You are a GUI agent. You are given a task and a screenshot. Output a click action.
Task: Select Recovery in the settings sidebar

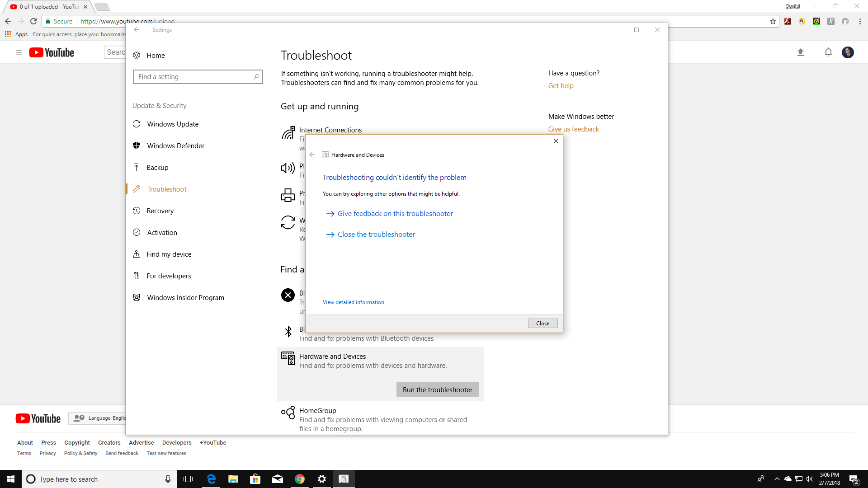coord(160,211)
